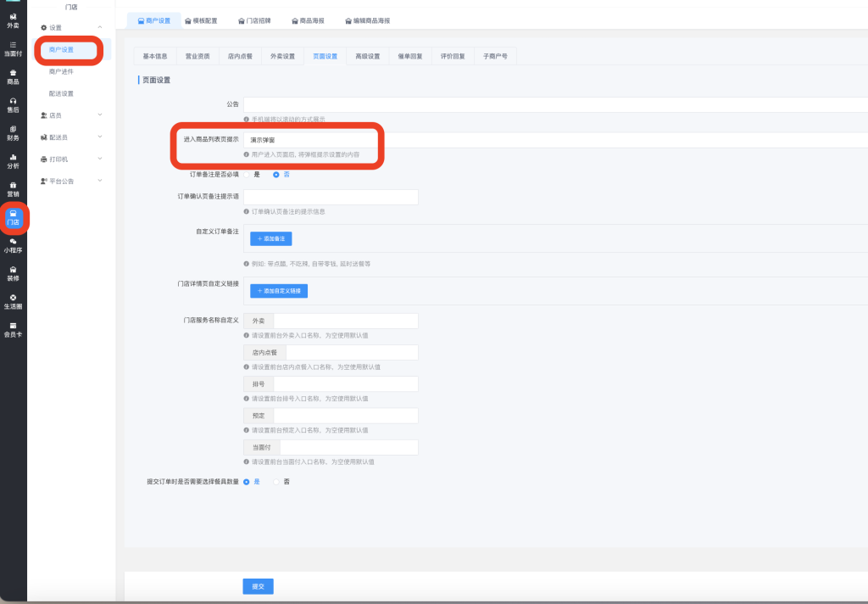Screen dimensions: 868x604
Task: Go to the 商品 sidebar icon
Action: (13, 76)
